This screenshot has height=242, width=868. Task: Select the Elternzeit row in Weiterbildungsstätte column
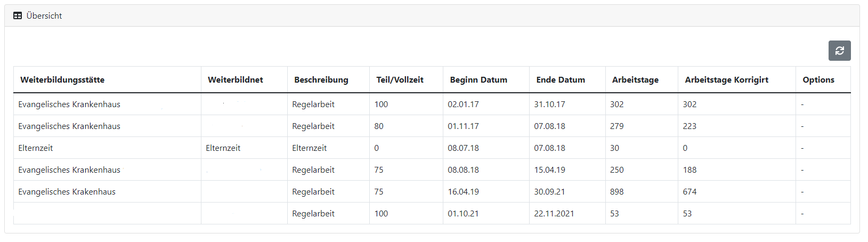pos(36,148)
